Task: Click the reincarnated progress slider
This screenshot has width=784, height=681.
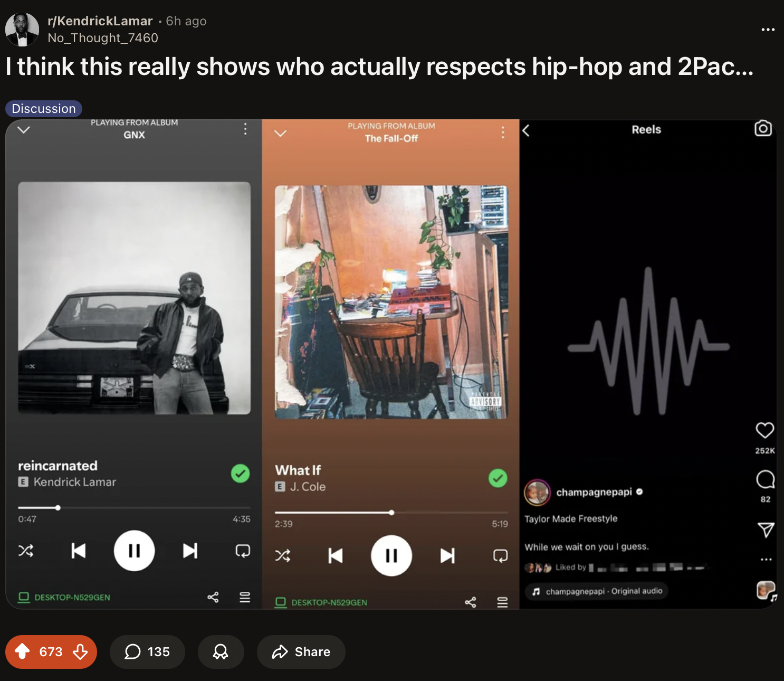Action: point(134,508)
